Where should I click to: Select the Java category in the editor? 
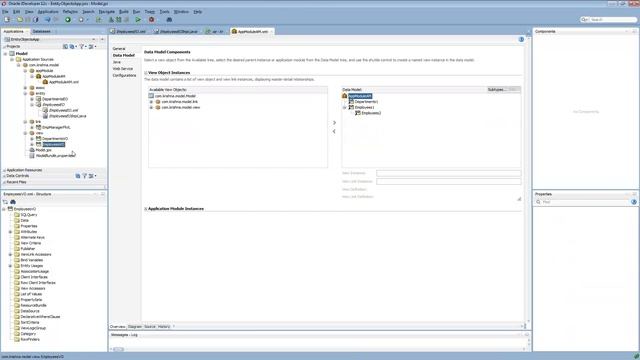point(117,62)
